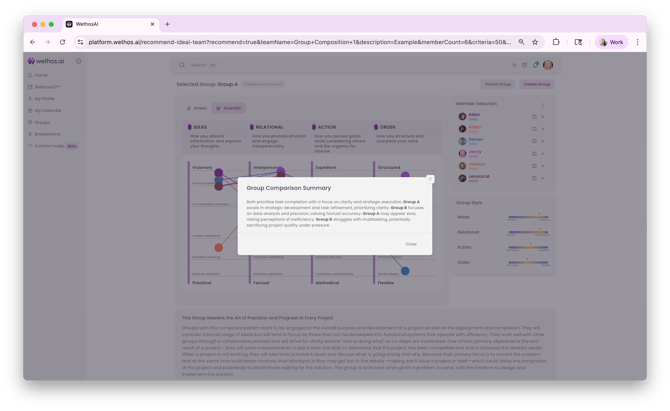Image resolution: width=670 pixels, height=411 pixels.
Task: Click the Switch Group button
Action: 497,84
